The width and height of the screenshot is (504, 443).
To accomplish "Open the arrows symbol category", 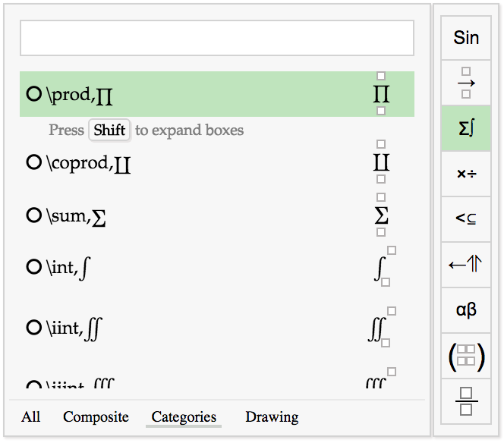I will click(x=466, y=265).
